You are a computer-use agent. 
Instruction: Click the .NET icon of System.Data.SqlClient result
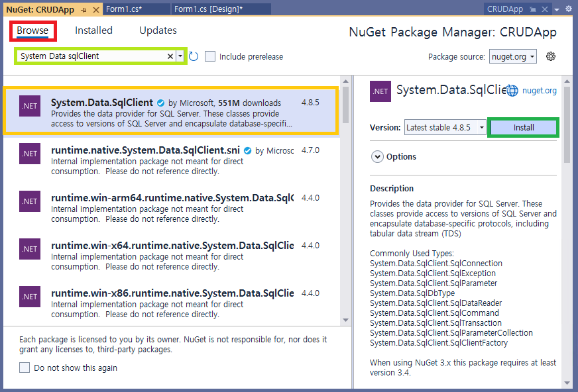(x=30, y=106)
